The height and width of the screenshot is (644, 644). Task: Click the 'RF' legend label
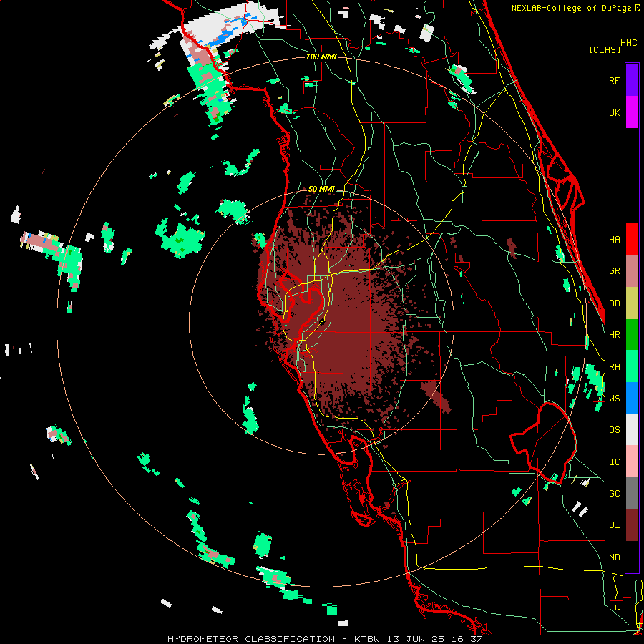click(x=614, y=80)
